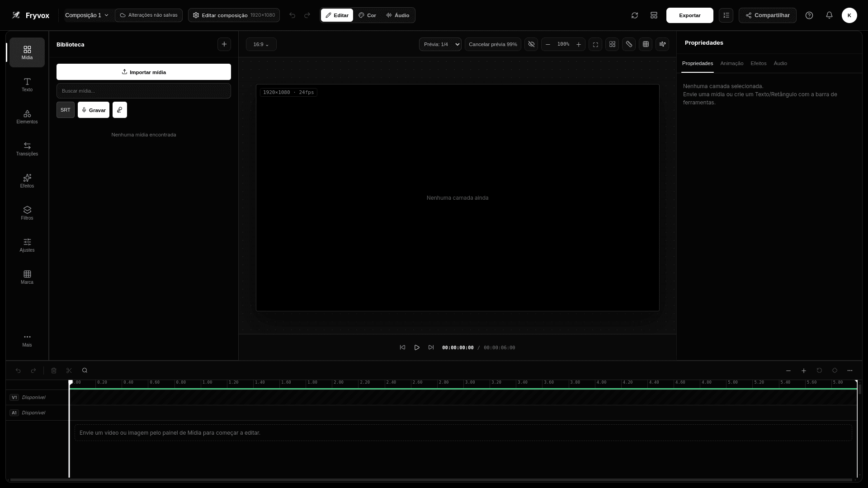Image resolution: width=868 pixels, height=488 pixels.
Task: Click the trash delete icon in timeline
Action: click(54, 371)
